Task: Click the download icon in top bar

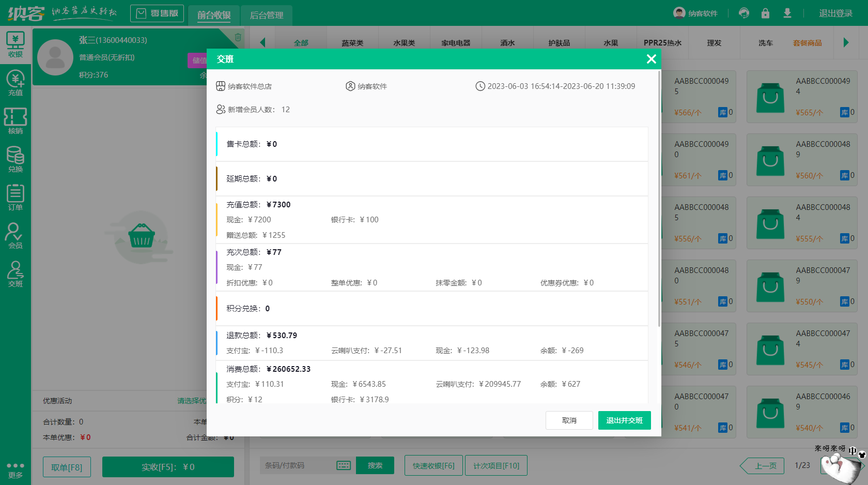Action: (x=787, y=13)
